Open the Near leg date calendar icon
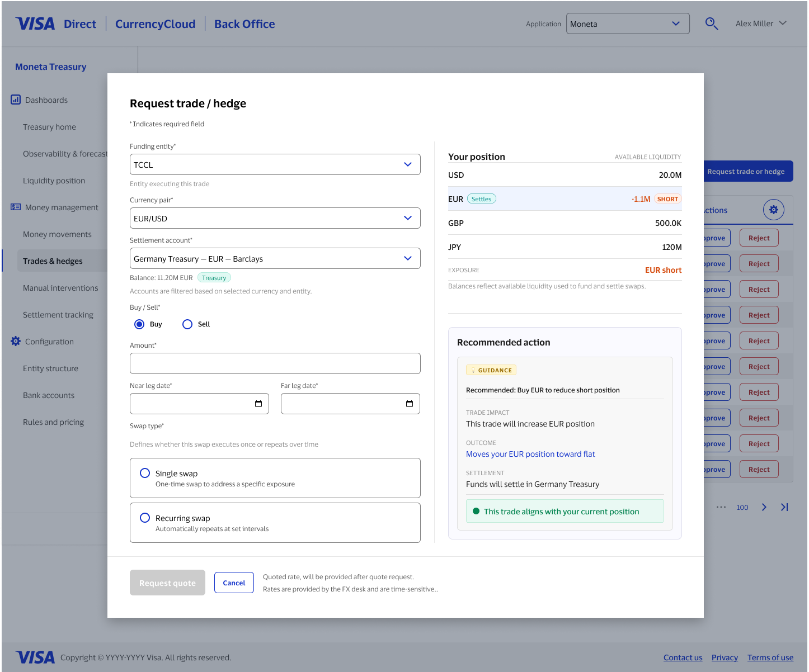This screenshot has height=672, width=809. (x=258, y=404)
